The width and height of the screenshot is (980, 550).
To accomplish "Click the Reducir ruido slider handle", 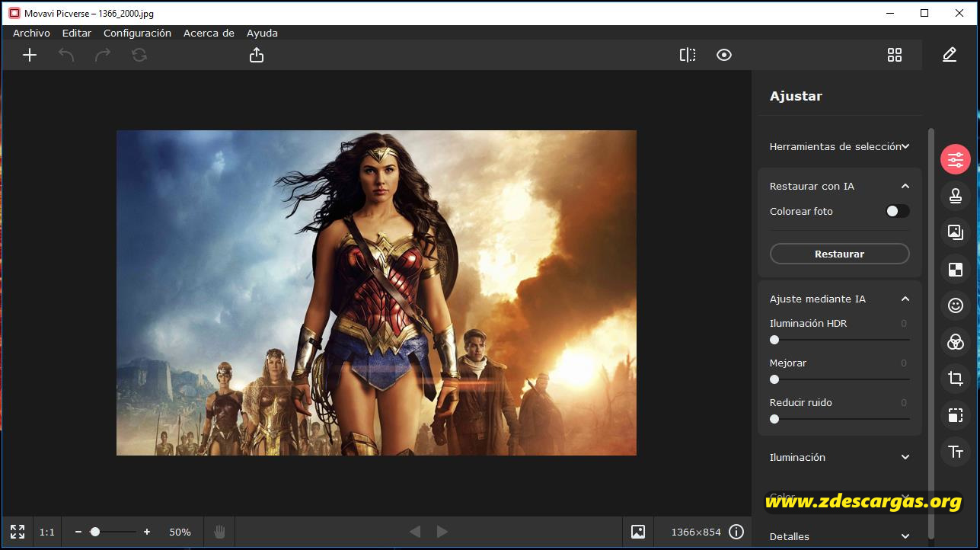I will pyautogui.click(x=774, y=419).
